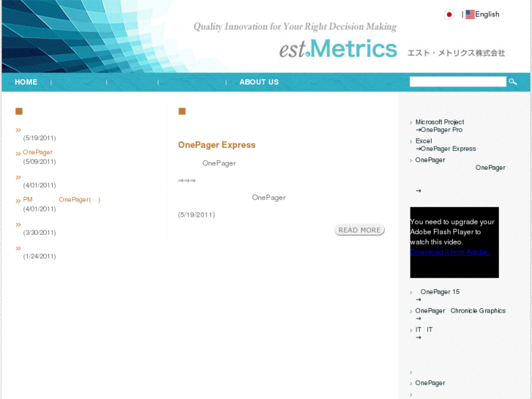Click arrow icon under IT IT
The height and width of the screenshot is (399, 532).
(x=419, y=338)
